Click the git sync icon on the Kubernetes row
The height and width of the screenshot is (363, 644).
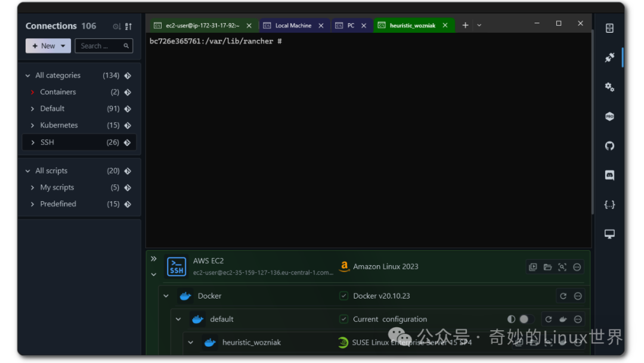pos(128,125)
